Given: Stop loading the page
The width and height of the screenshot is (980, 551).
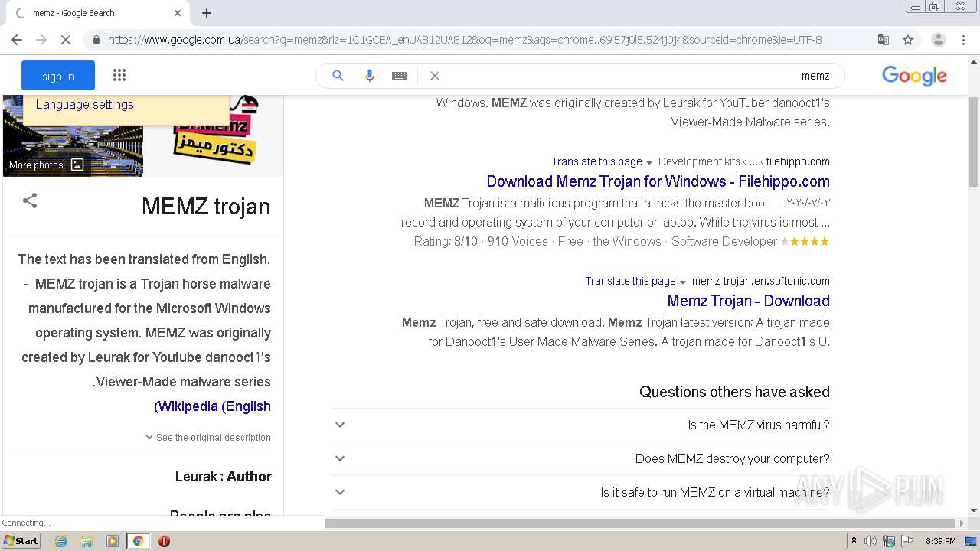Looking at the screenshot, I should click(x=66, y=40).
